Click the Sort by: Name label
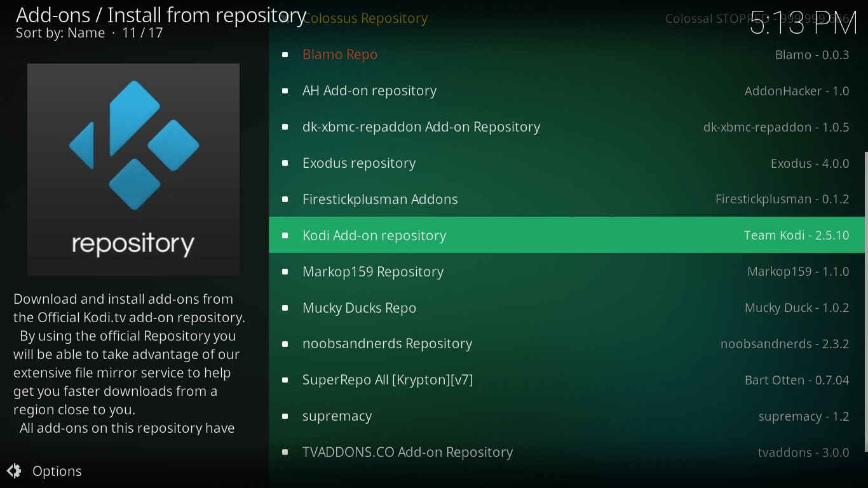 click(60, 32)
